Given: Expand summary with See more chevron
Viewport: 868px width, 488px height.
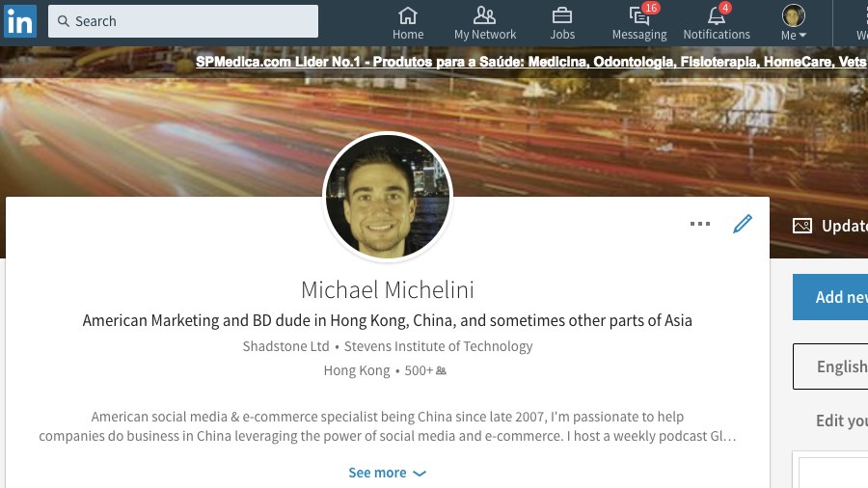Looking at the screenshot, I should [x=387, y=474].
